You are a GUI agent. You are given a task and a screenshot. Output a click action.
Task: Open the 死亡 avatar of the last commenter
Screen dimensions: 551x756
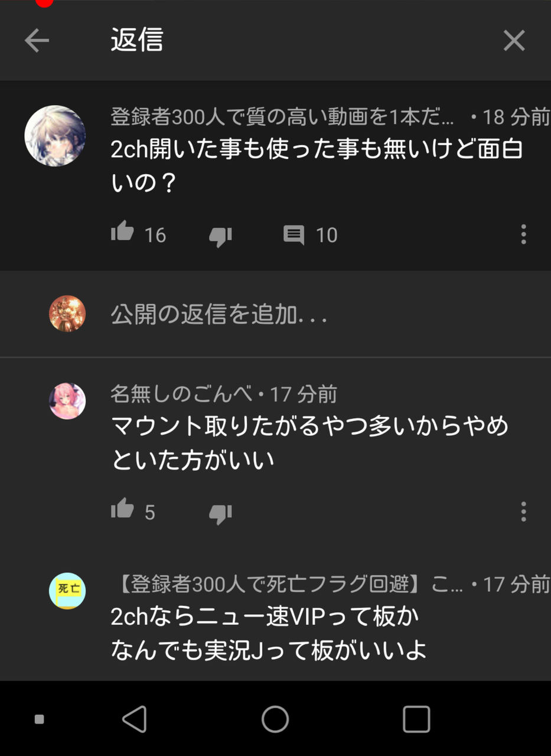[x=67, y=591]
